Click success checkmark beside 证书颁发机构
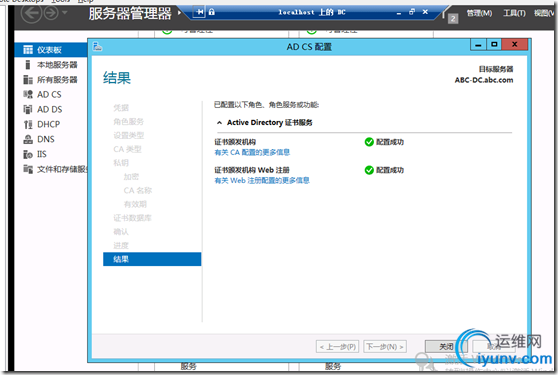Image resolution: width=558 pixels, height=375 pixels. (x=369, y=142)
